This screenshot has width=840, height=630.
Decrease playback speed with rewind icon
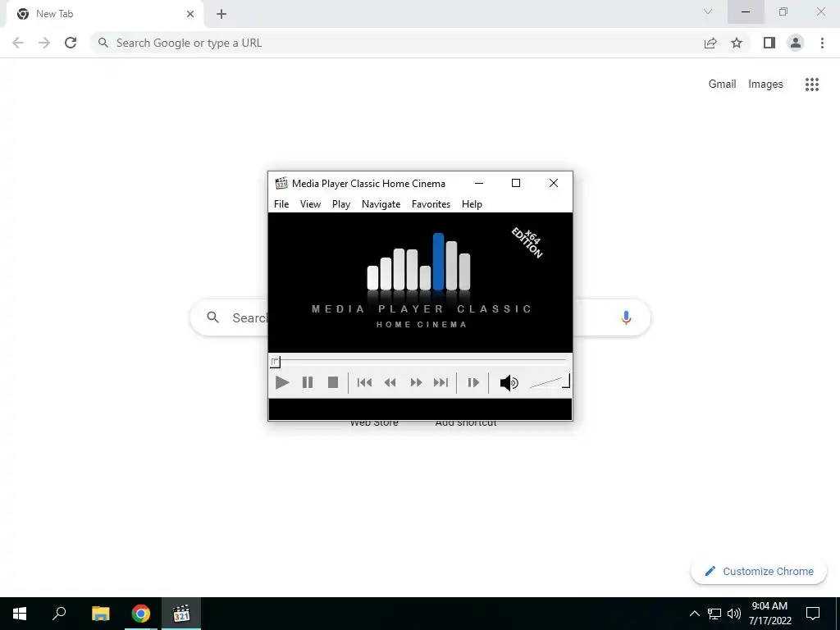pyautogui.click(x=390, y=382)
